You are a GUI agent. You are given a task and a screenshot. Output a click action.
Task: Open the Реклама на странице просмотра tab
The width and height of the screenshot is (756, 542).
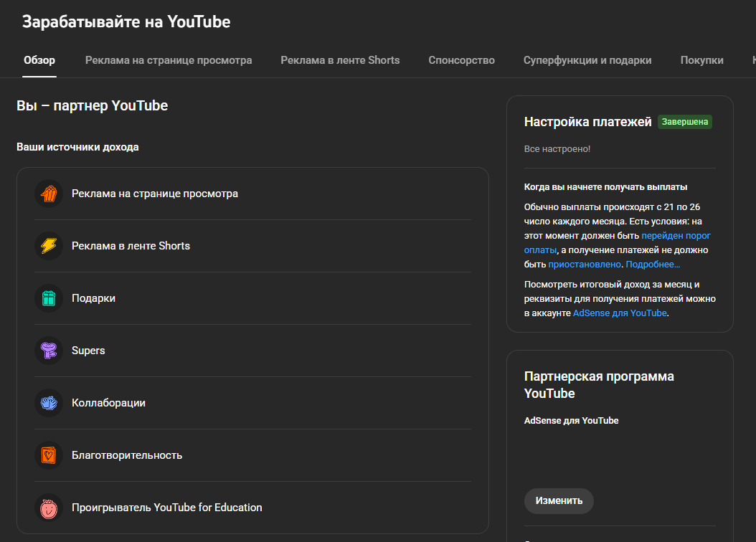169,60
